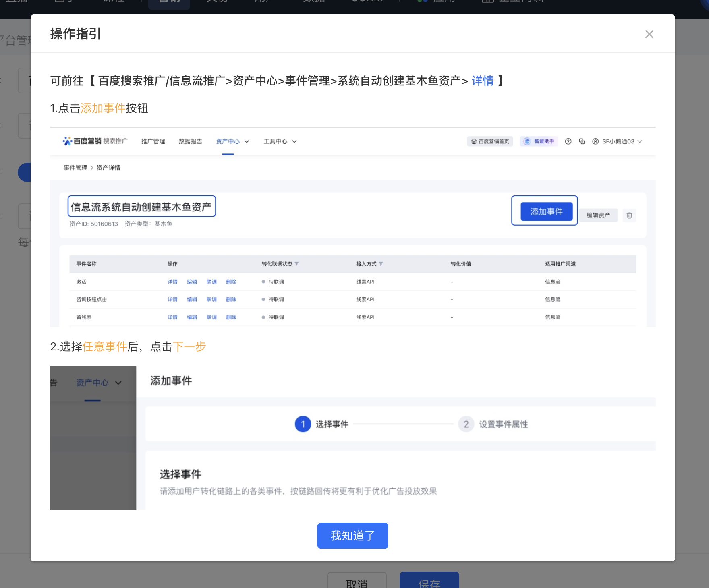Select 数据报告 menu in the guide image

tap(191, 141)
